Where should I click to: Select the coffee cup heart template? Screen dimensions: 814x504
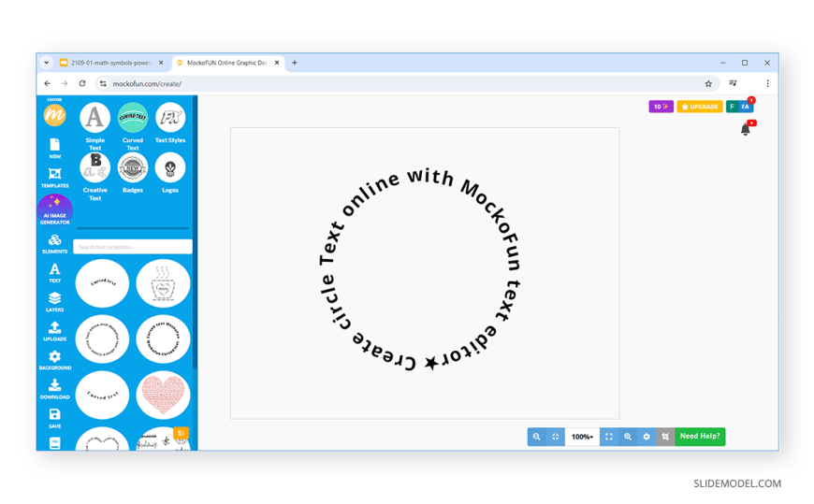click(163, 283)
